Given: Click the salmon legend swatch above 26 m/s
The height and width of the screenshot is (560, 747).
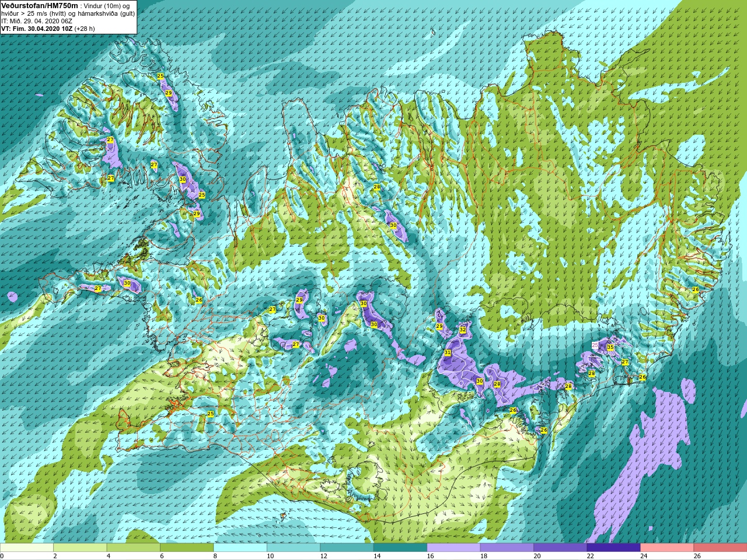Looking at the screenshot, I should tap(720, 548).
